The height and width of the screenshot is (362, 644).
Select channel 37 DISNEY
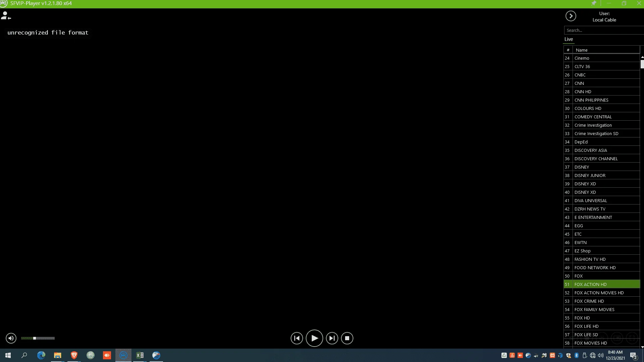pyautogui.click(x=602, y=167)
